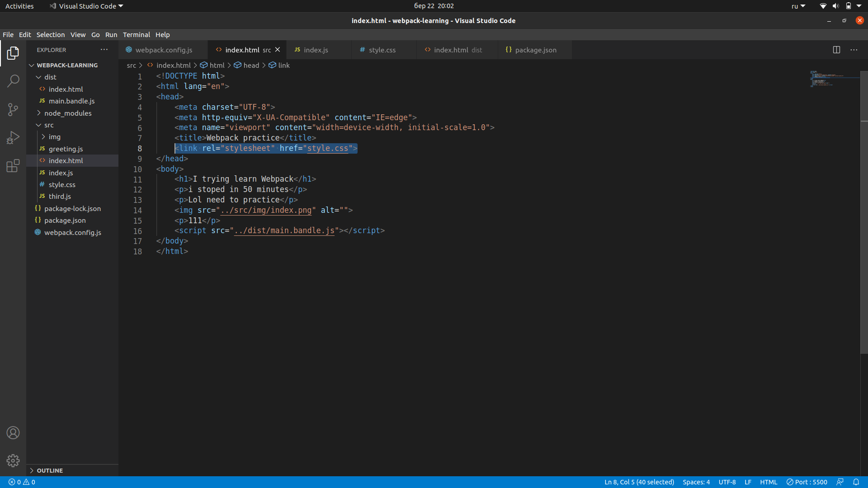This screenshot has width=868, height=488.
Task: Click breadcrumb html element
Action: point(212,66)
